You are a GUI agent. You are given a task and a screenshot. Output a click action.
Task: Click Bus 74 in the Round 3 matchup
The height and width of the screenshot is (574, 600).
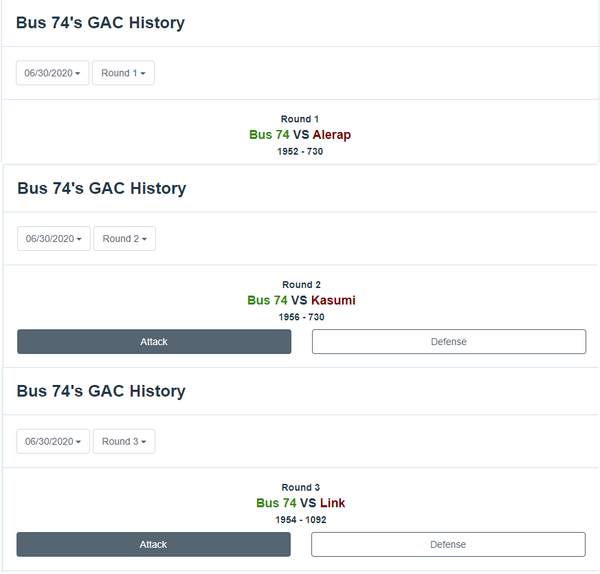[x=276, y=503]
